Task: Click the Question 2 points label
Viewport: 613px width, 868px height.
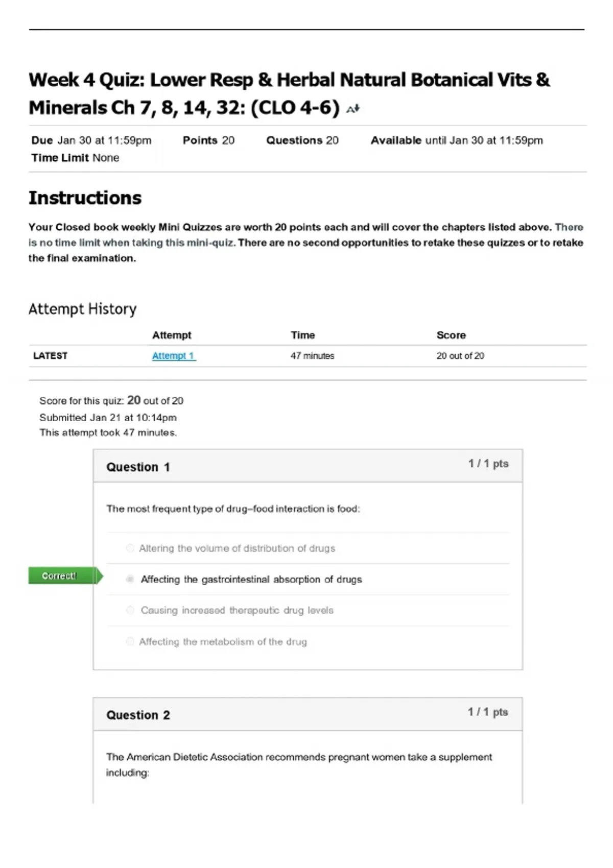Action: [488, 712]
